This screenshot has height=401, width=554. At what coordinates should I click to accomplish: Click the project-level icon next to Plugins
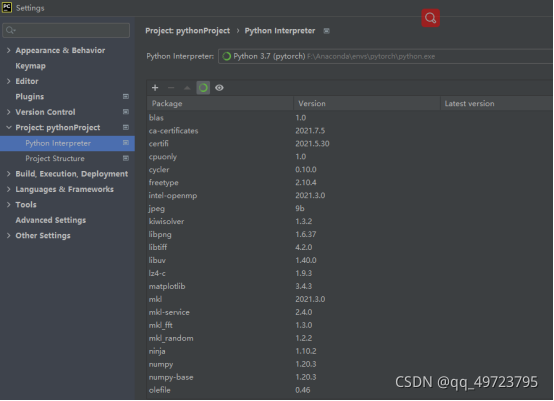click(125, 96)
